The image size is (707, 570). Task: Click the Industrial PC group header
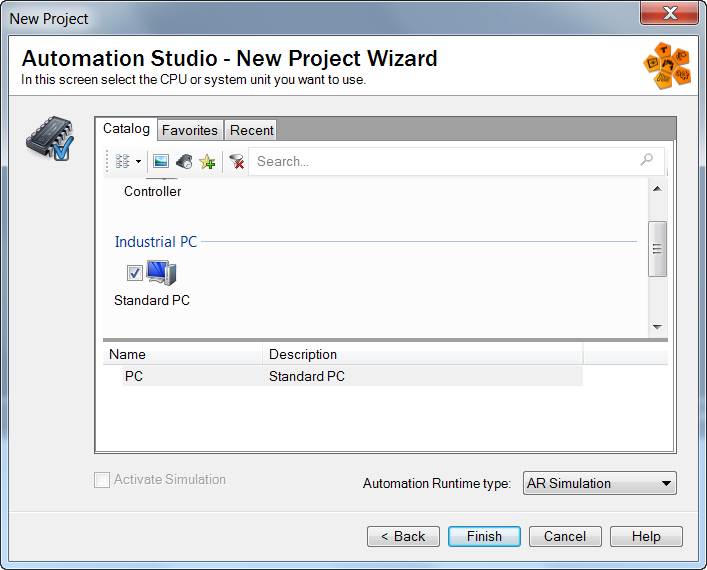[x=156, y=242]
